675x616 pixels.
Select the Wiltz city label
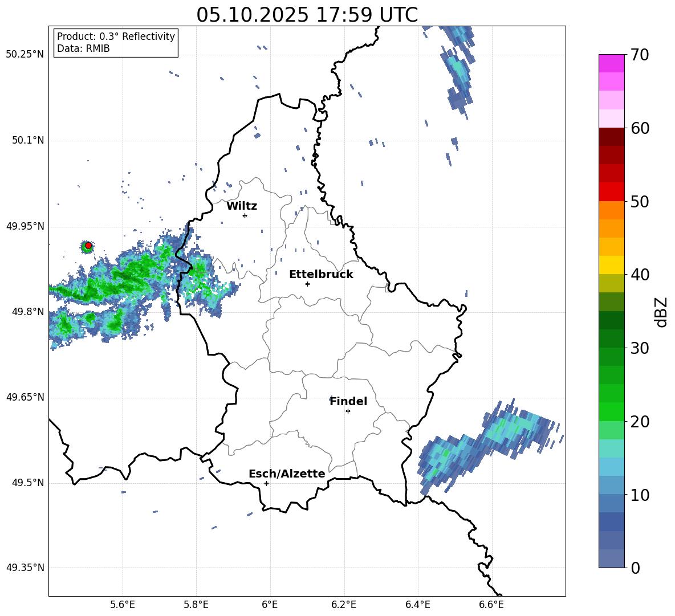242,206
